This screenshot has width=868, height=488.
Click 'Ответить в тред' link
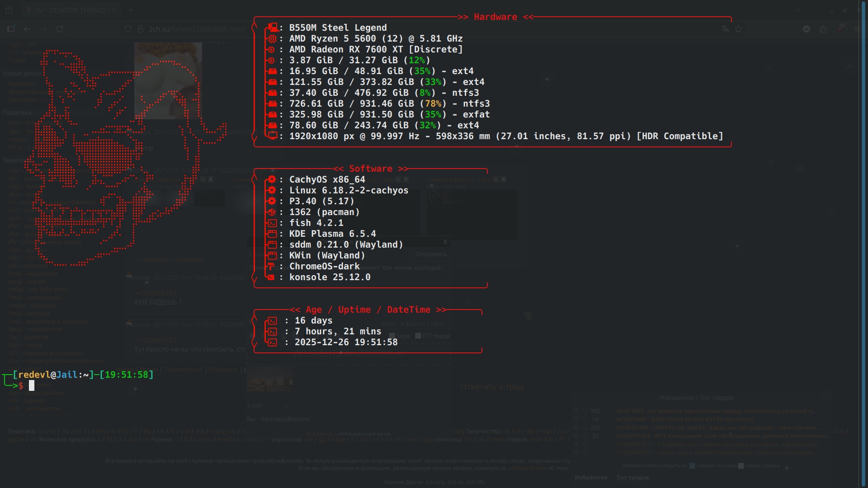pyautogui.click(x=492, y=387)
